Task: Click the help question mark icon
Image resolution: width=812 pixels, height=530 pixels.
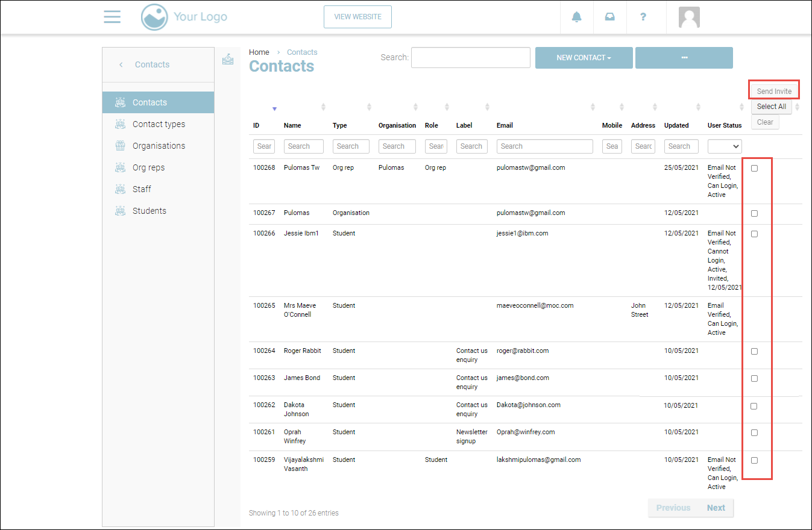Action: point(643,17)
